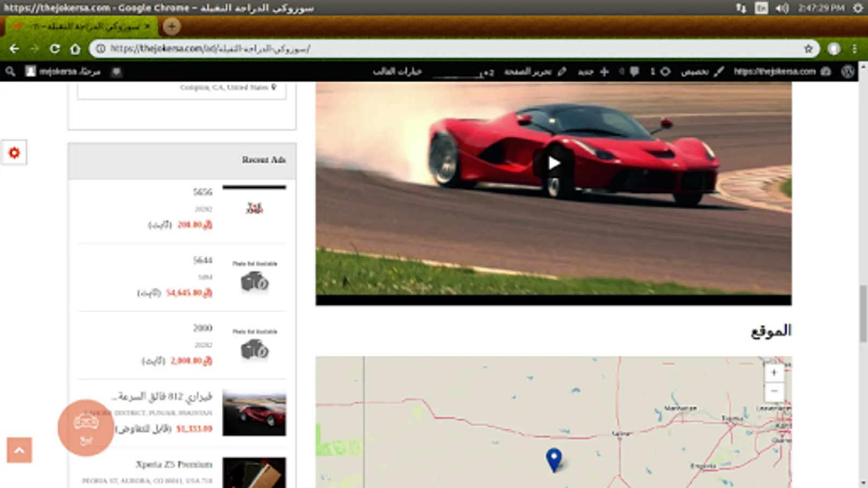This screenshot has height=488, width=868.
Task: Open the 2000 recent ad title
Action: (203, 328)
